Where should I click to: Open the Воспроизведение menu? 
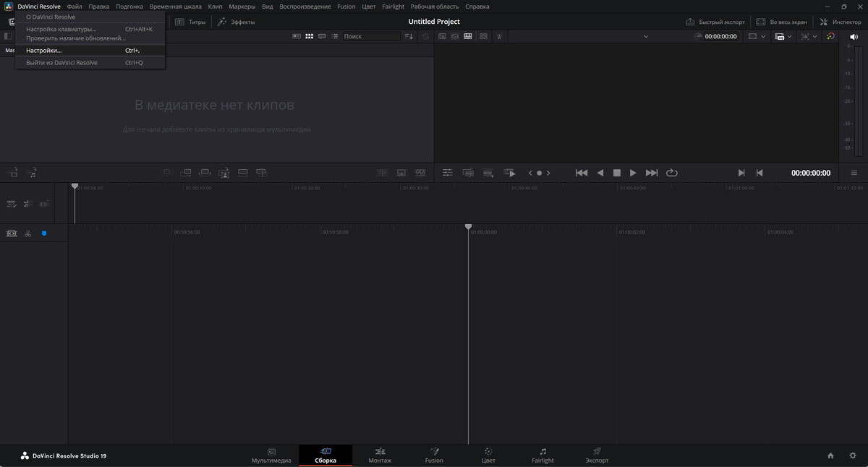pyautogui.click(x=305, y=7)
